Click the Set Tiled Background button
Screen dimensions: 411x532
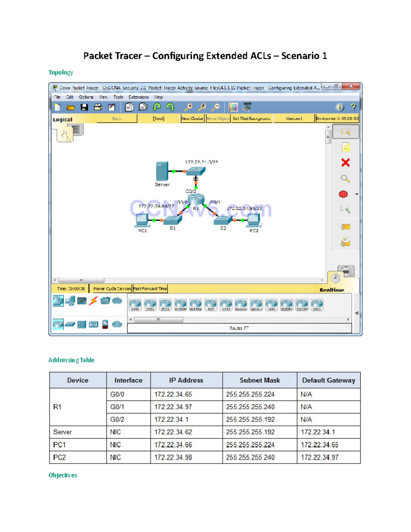252,118
